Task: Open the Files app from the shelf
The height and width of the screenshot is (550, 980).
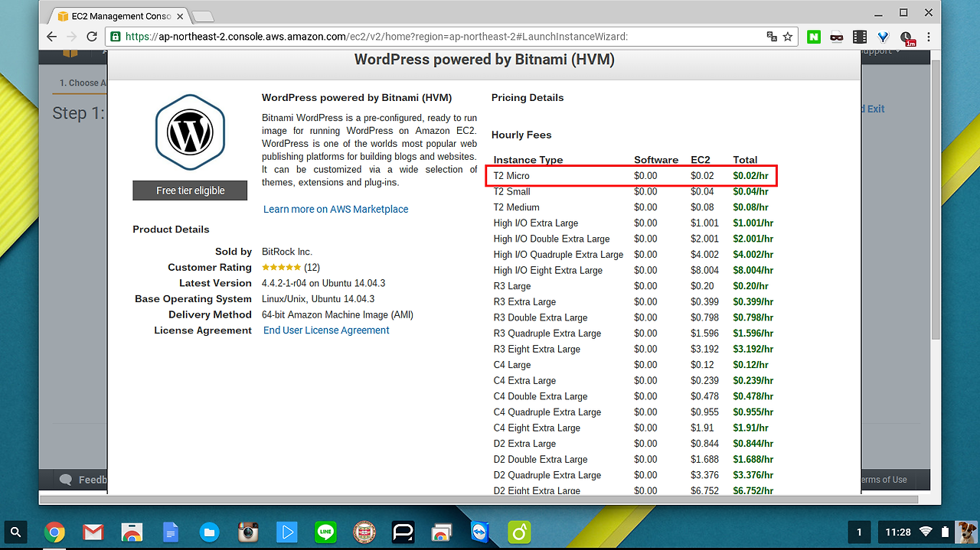Action: click(x=209, y=532)
